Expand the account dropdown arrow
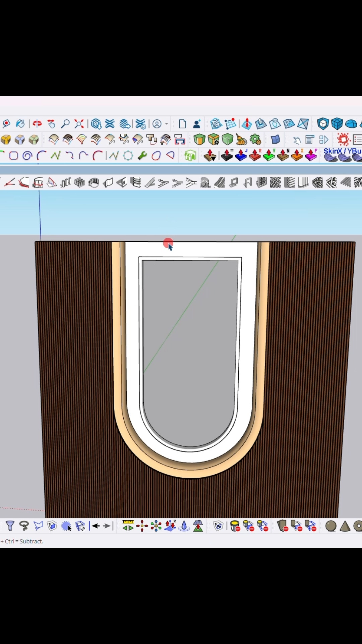Screen dimensions: 362x644 [167, 124]
